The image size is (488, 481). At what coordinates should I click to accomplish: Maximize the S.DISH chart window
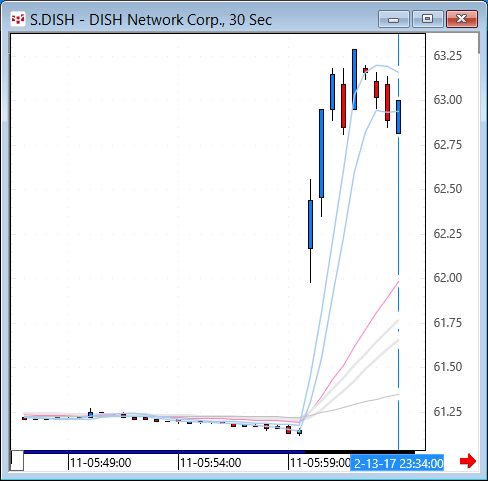[x=428, y=19]
